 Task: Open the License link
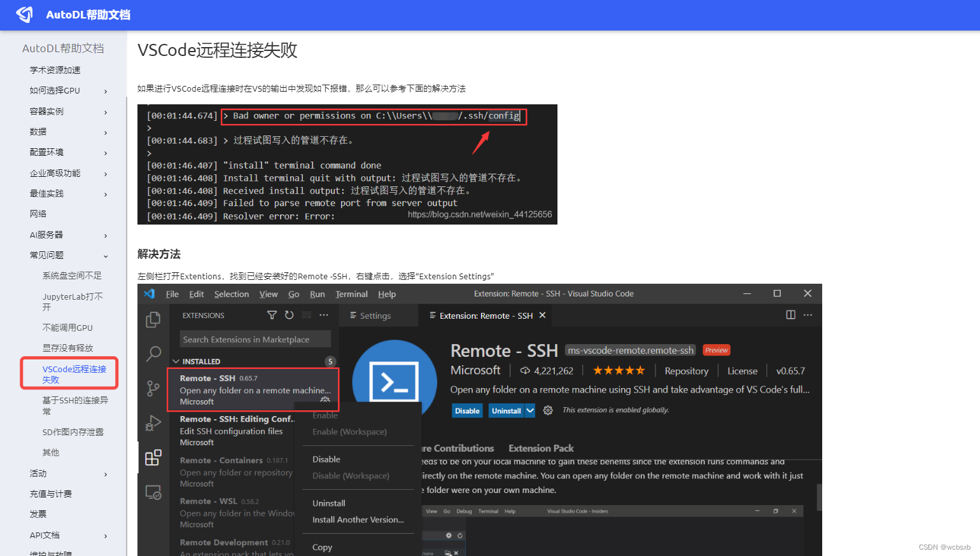pyautogui.click(x=743, y=371)
